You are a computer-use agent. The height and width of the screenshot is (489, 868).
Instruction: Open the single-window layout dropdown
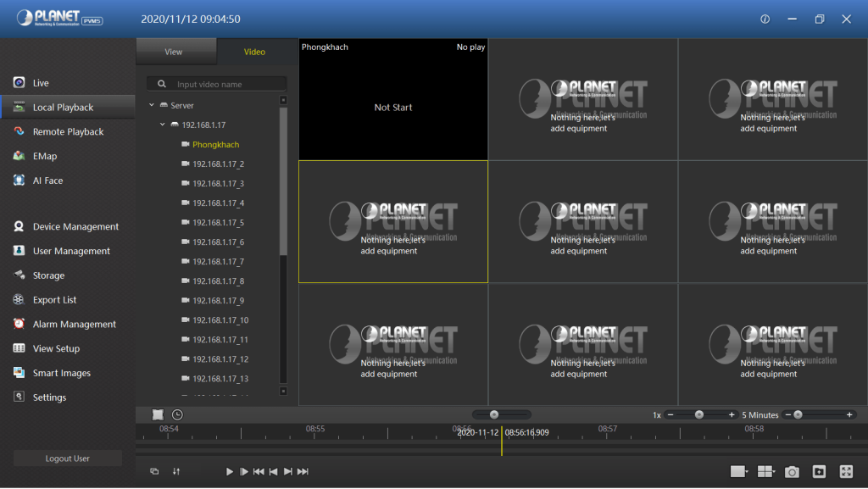739,471
